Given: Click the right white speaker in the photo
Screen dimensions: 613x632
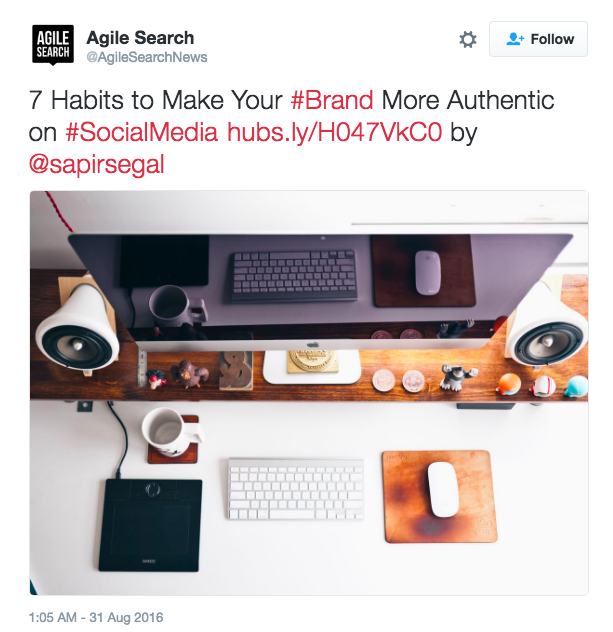Looking at the screenshot, I should pos(547,328).
